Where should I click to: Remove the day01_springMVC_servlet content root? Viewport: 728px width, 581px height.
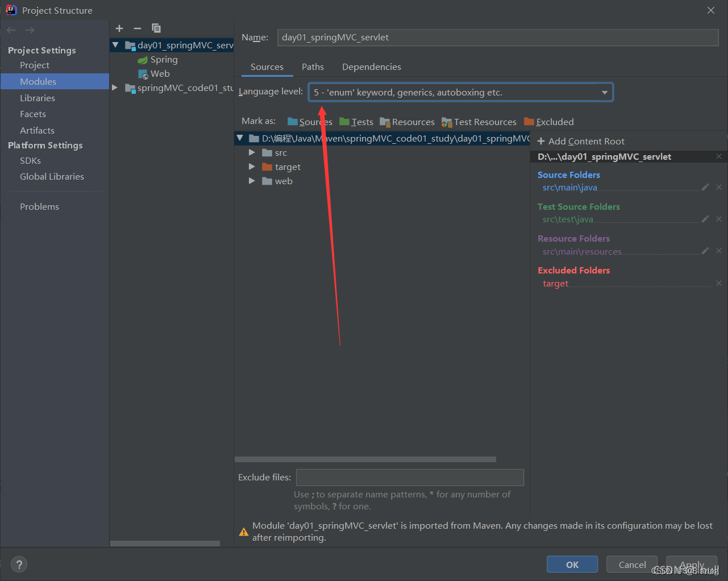(719, 156)
